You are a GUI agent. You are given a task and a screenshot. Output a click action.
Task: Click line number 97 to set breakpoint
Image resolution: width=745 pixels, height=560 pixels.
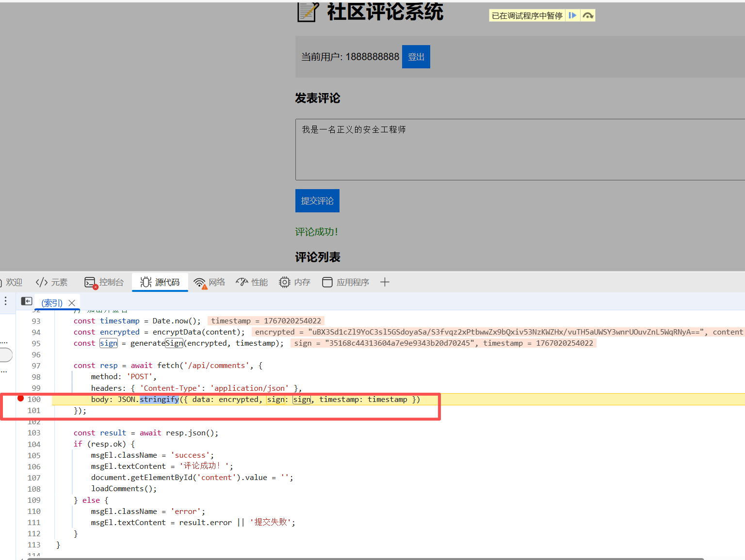[36, 366]
